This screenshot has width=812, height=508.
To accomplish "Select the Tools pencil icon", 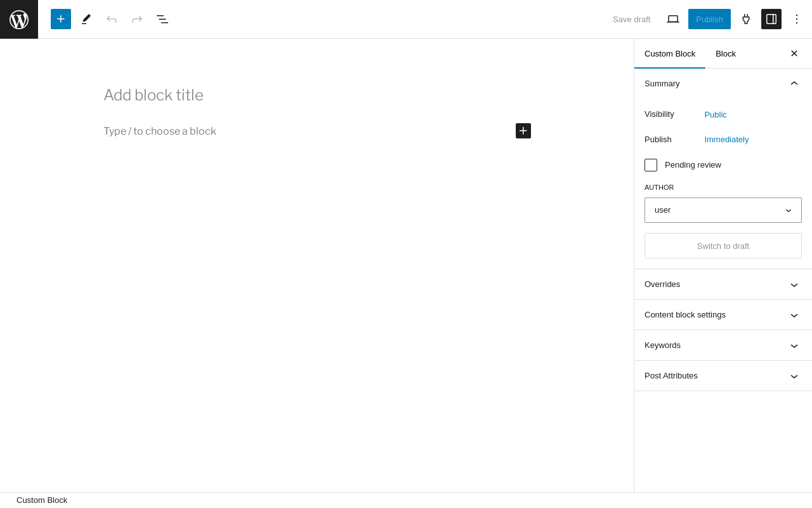I will [x=86, y=19].
